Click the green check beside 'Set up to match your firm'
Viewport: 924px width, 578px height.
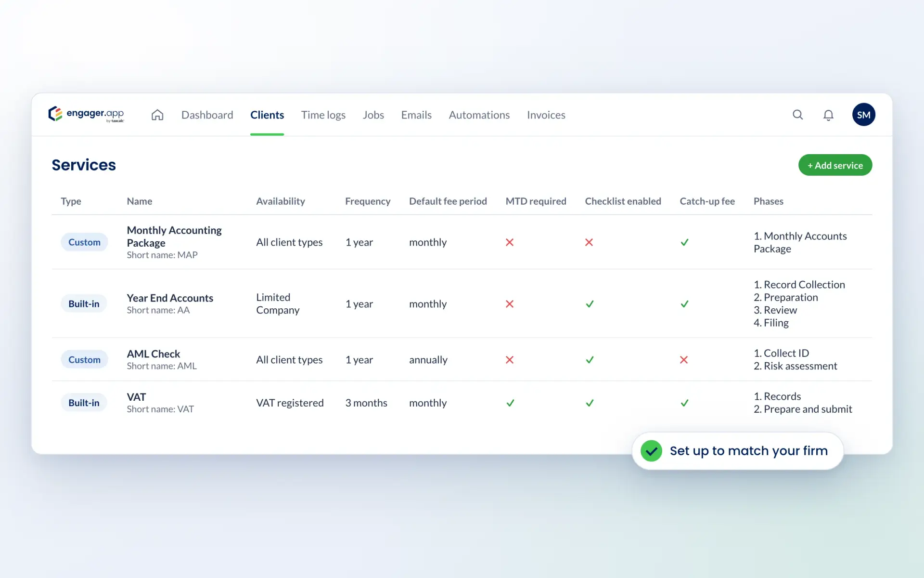[651, 451]
